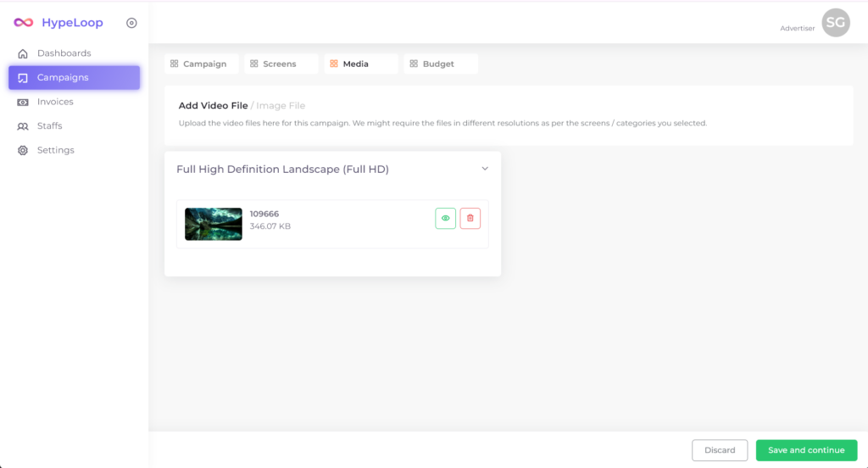Preview file 109666 with eye icon
Image resolution: width=868 pixels, height=468 pixels.
point(445,218)
